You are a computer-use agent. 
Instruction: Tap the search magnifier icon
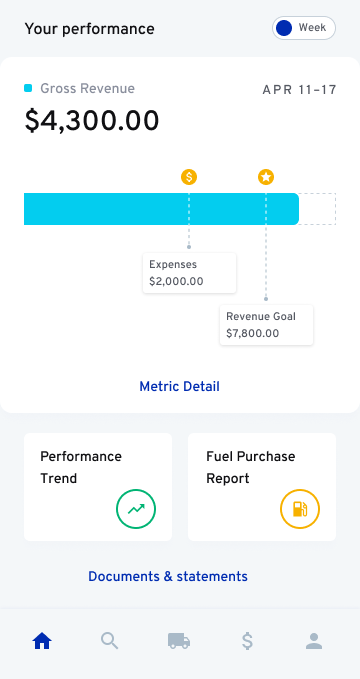pos(110,640)
